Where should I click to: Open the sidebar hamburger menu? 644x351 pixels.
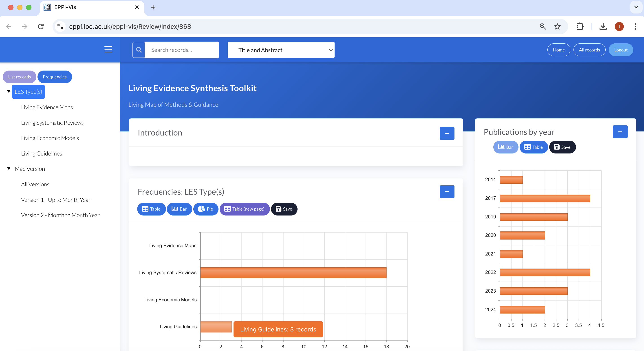[x=108, y=49]
